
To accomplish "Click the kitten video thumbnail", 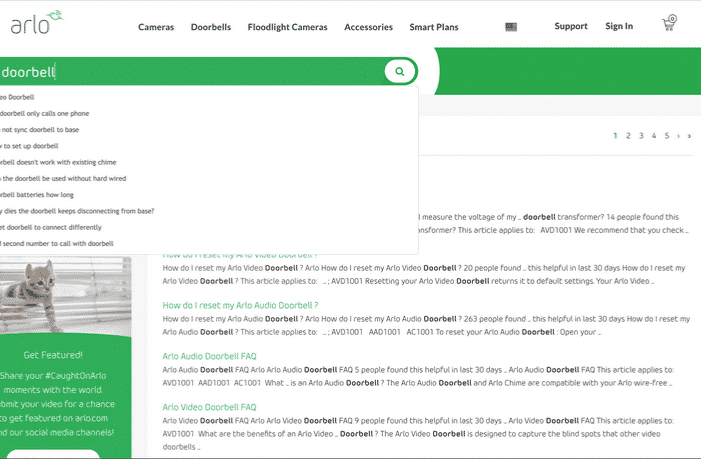I will pyautogui.click(x=65, y=296).
